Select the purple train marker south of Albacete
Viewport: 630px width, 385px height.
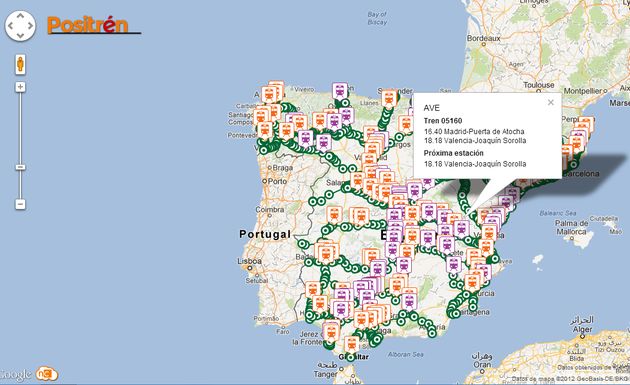[454, 265]
